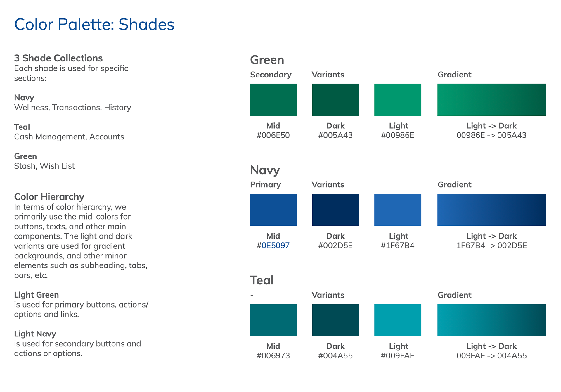
Task: Click the "3 Shade Collections" heading
Action: (x=58, y=58)
